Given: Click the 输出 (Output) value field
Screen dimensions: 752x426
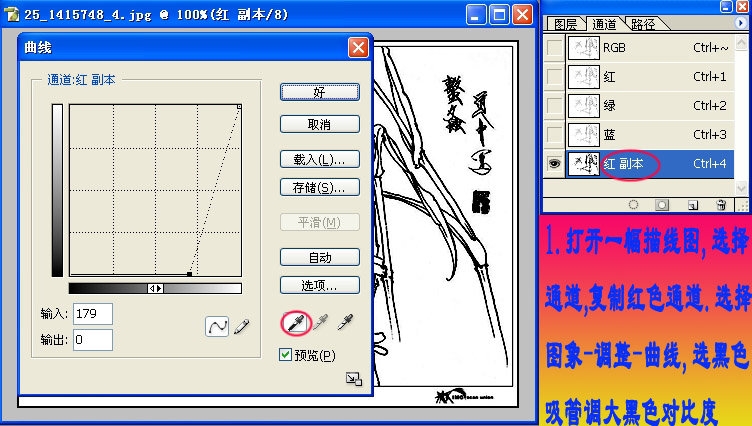Looking at the screenshot, I should (93, 340).
